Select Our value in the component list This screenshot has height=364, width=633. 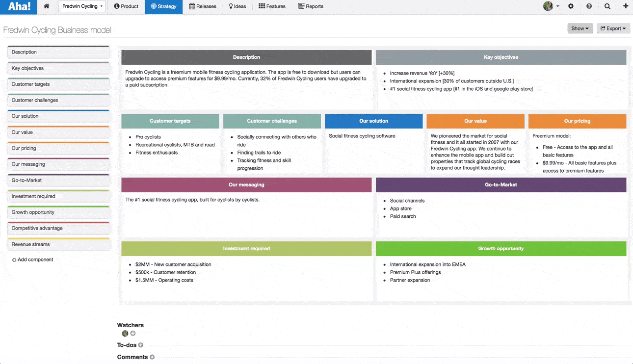tap(58, 132)
